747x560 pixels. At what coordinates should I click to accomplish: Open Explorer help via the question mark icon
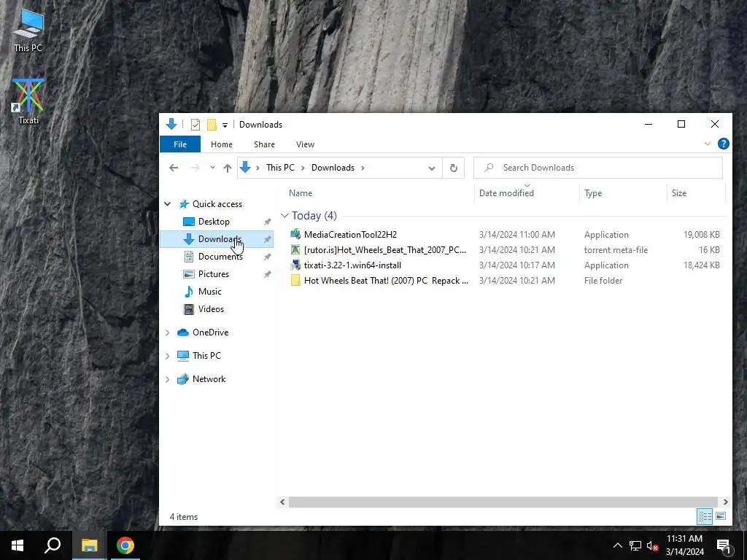coord(723,144)
